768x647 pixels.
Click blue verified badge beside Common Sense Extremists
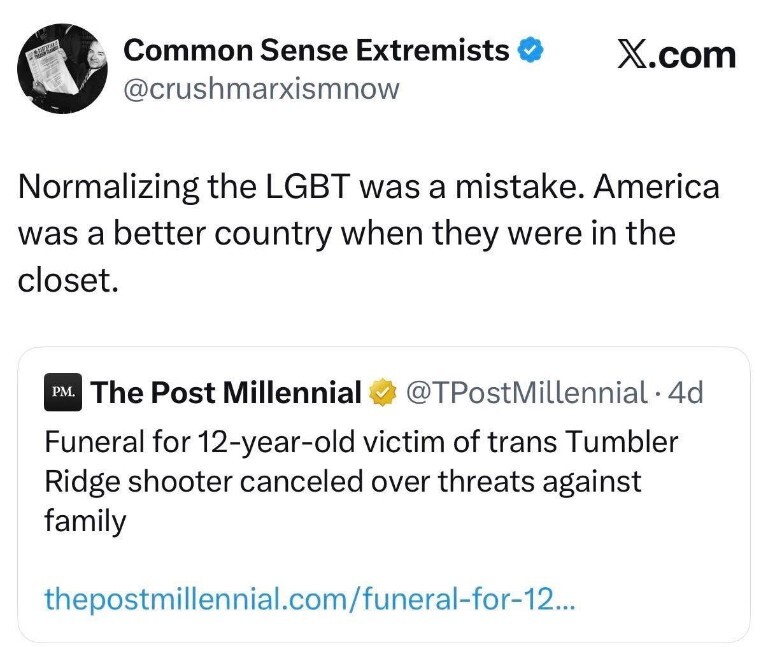(x=530, y=49)
